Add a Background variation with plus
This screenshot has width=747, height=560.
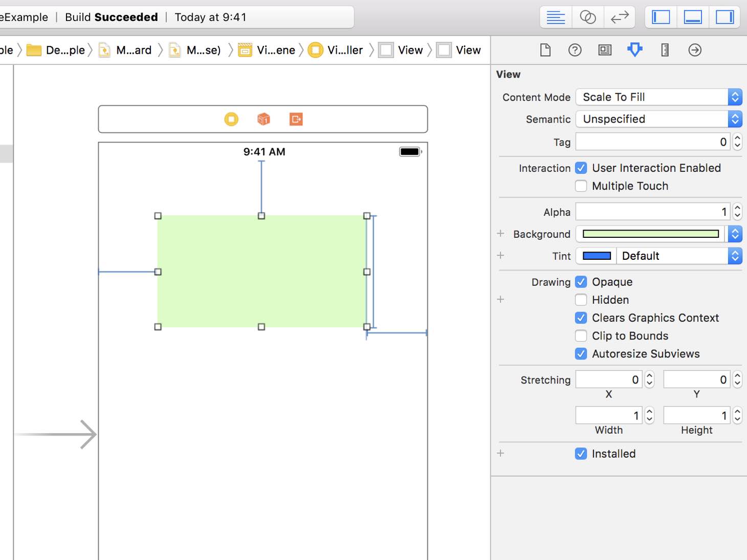click(x=500, y=234)
